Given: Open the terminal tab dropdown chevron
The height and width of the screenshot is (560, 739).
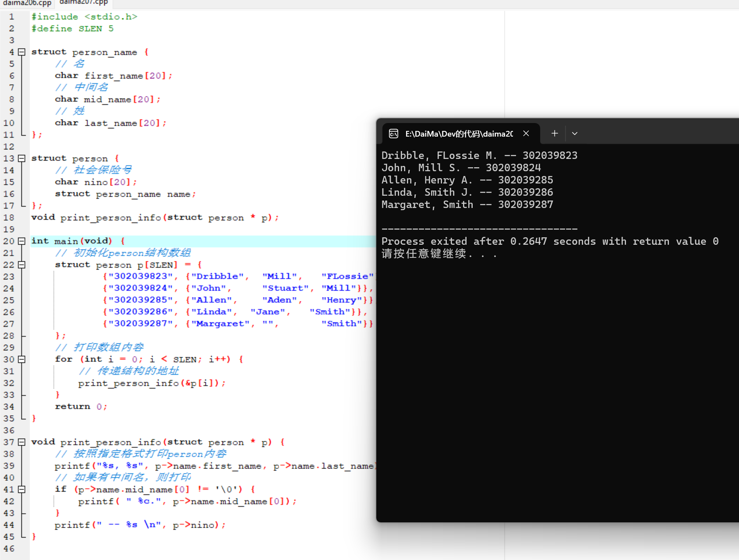Looking at the screenshot, I should pos(575,134).
